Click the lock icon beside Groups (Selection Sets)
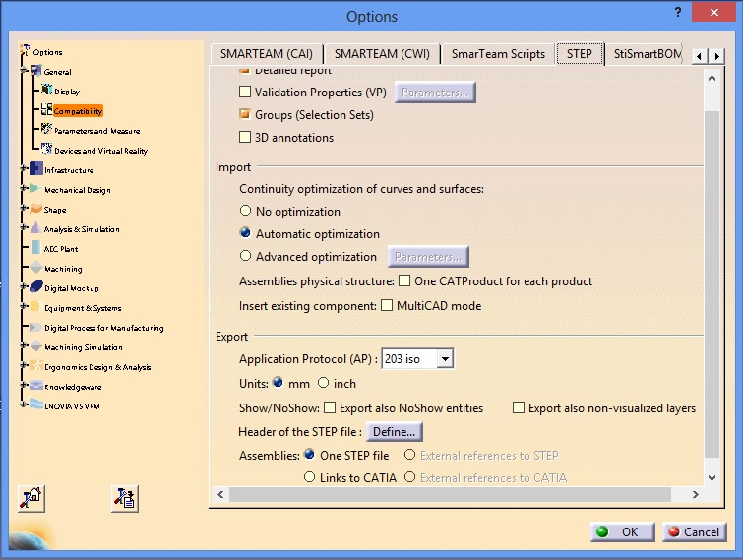743x560 pixels. pos(245,114)
